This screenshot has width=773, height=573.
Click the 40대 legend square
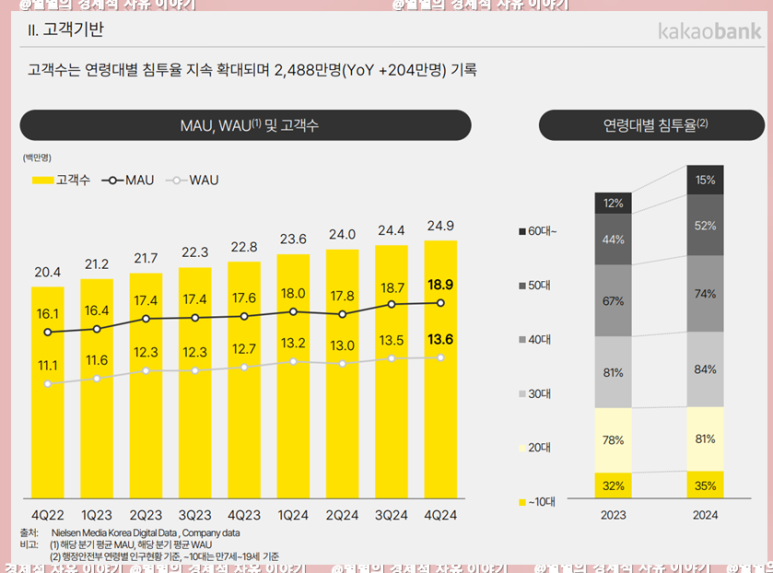tap(522, 340)
